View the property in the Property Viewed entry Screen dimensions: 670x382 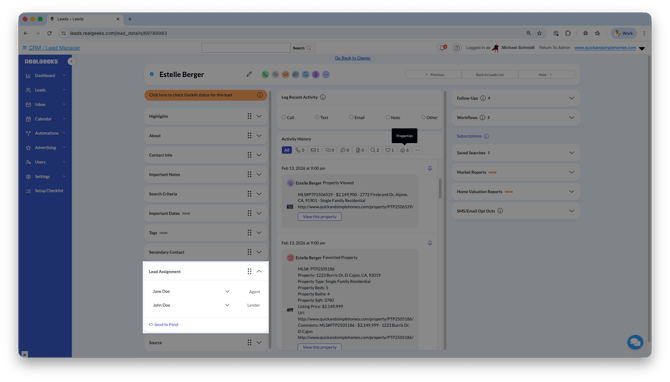[x=320, y=217]
